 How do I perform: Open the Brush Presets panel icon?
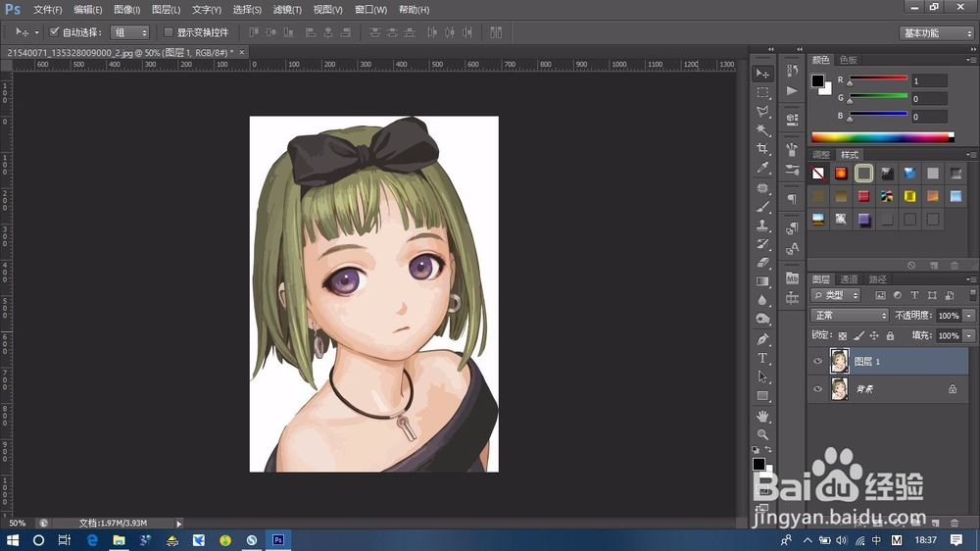tap(793, 170)
